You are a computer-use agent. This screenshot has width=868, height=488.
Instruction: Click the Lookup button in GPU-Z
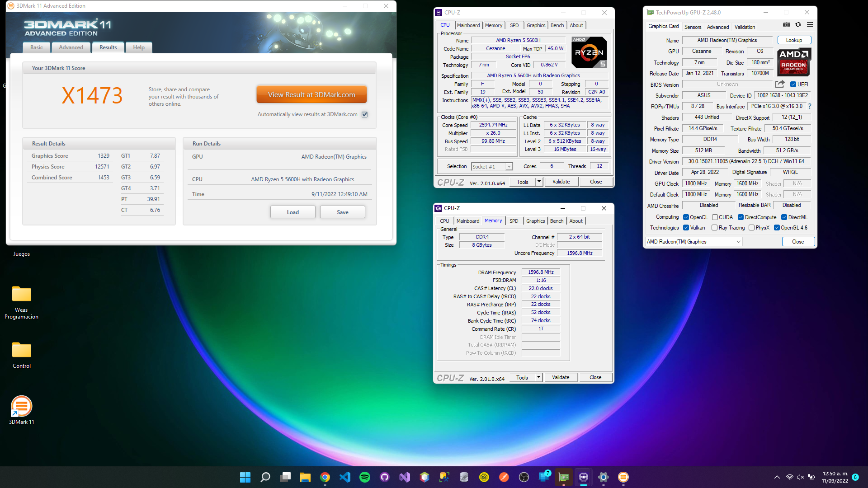point(794,40)
